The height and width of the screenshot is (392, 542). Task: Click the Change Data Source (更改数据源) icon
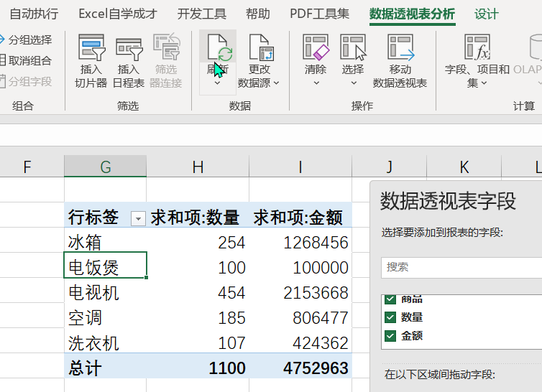[x=261, y=47]
